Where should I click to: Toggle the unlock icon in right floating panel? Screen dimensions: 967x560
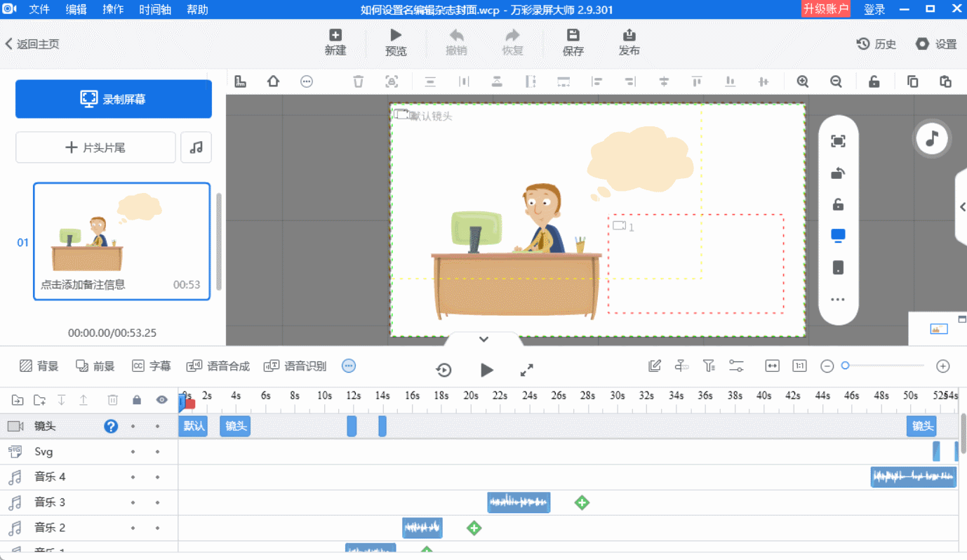838,205
